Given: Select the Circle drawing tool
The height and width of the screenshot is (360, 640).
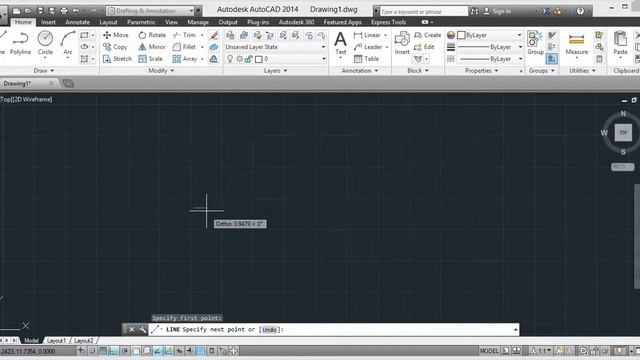Looking at the screenshot, I should tap(45, 43).
